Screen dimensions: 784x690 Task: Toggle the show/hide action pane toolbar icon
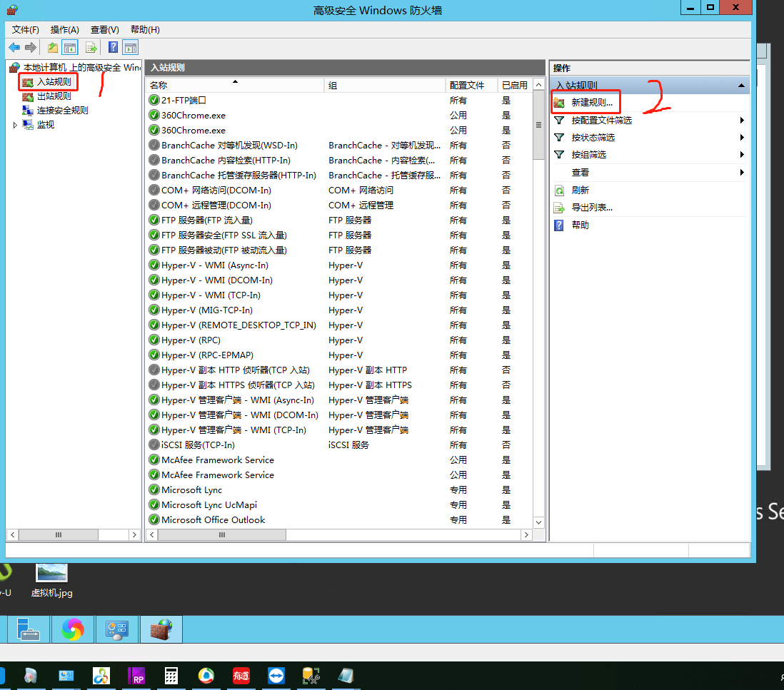tap(131, 48)
